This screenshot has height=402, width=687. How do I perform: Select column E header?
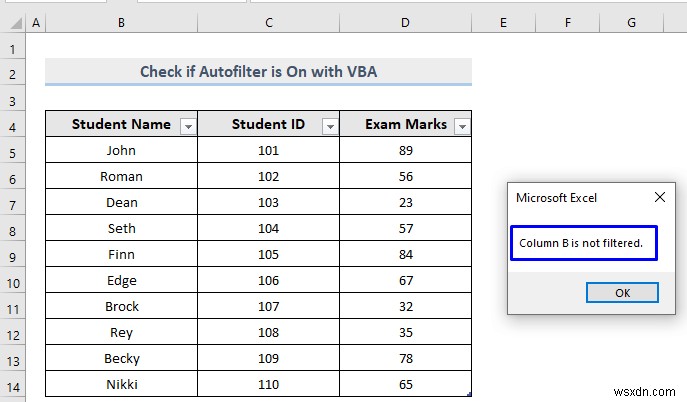503,23
